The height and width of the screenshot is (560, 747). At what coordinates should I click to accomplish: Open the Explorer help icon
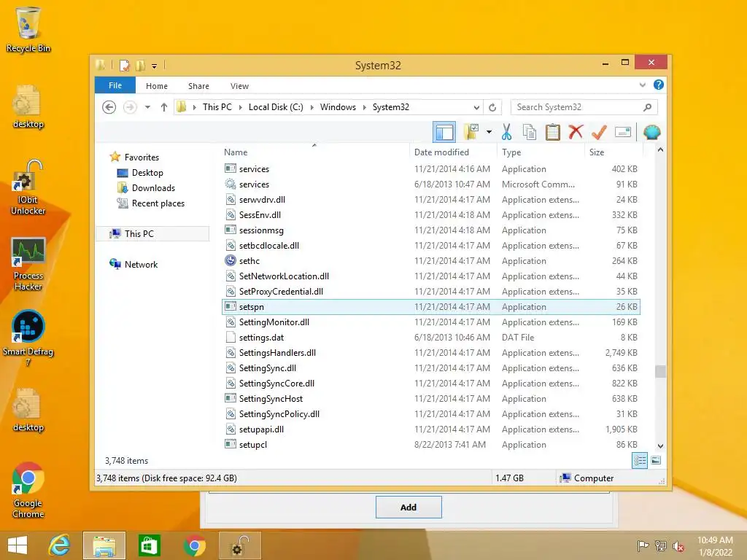tap(659, 85)
